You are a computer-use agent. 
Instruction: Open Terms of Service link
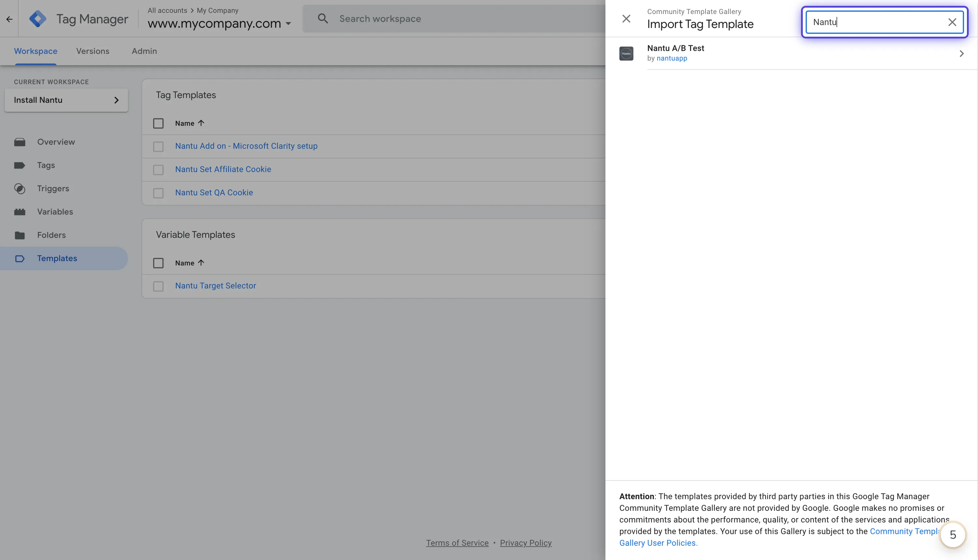click(x=457, y=543)
